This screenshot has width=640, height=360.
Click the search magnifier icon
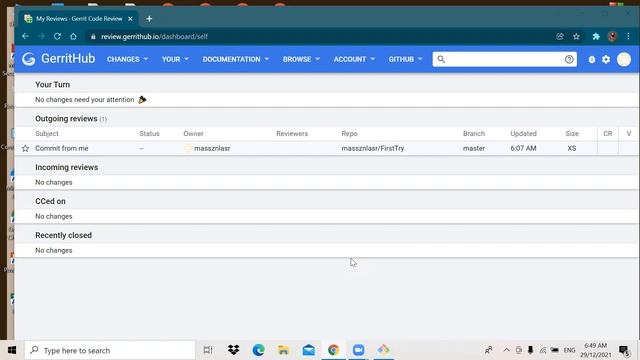tap(441, 59)
